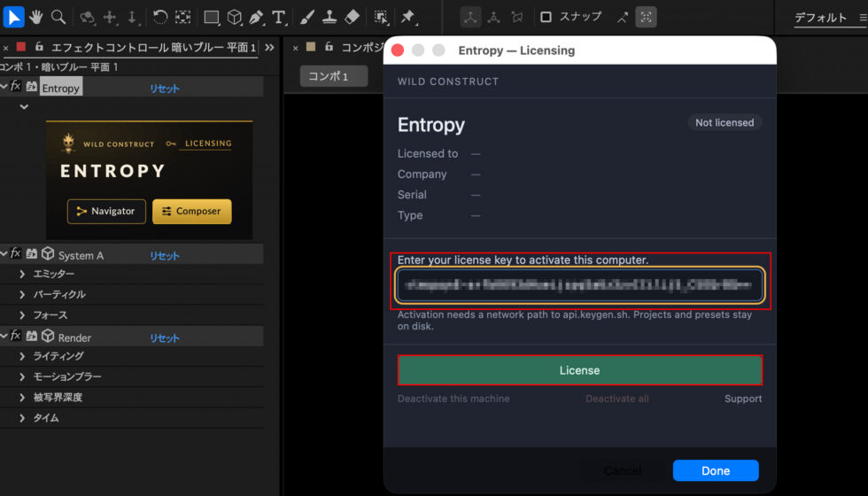Select the Puppet Pin tool

tap(408, 17)
